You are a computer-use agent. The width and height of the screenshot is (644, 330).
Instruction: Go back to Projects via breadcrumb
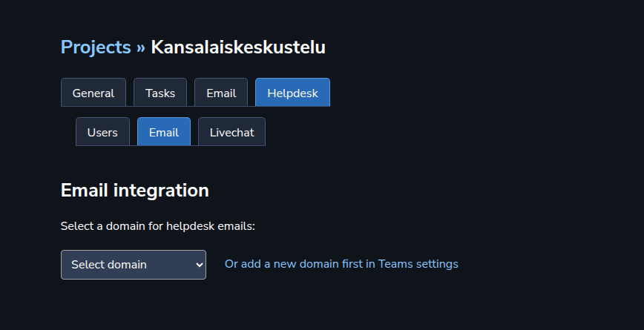(x=96, y=47)
